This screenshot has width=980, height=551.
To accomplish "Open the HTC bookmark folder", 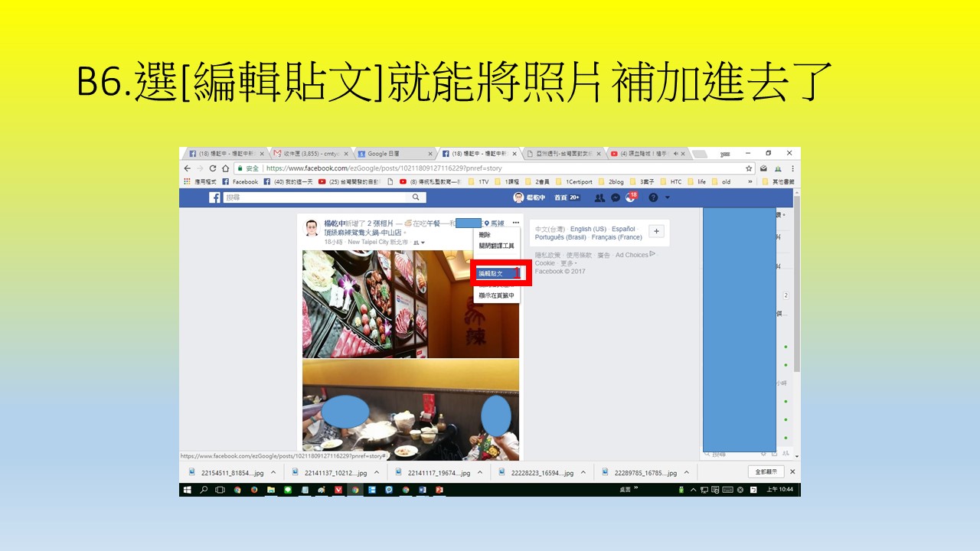I will pyautogui.click(x=671, y=182).
